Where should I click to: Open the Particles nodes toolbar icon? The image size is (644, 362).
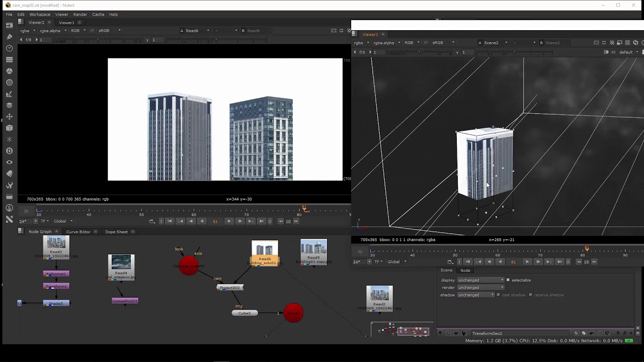9,139
